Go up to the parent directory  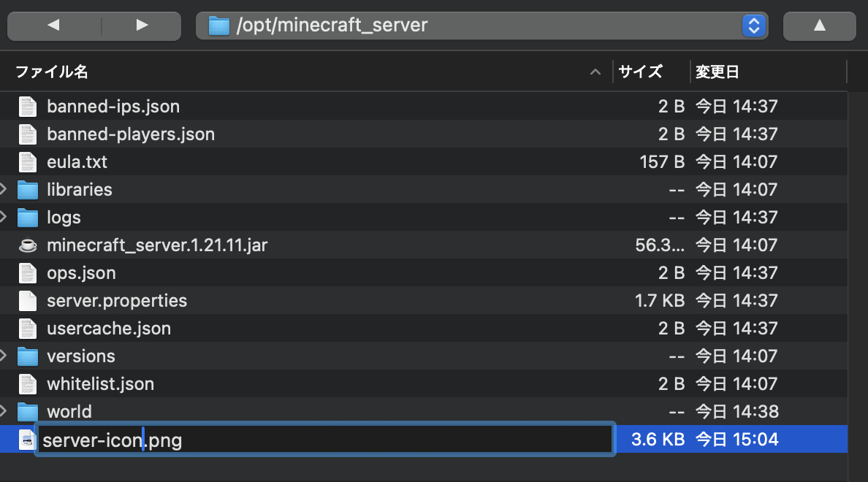tap(819, 26)
